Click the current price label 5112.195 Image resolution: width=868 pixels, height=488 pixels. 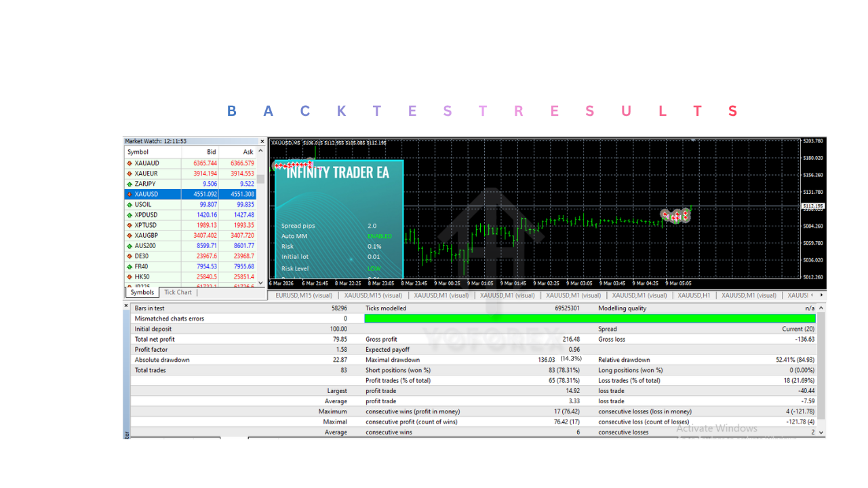(812, 206)
